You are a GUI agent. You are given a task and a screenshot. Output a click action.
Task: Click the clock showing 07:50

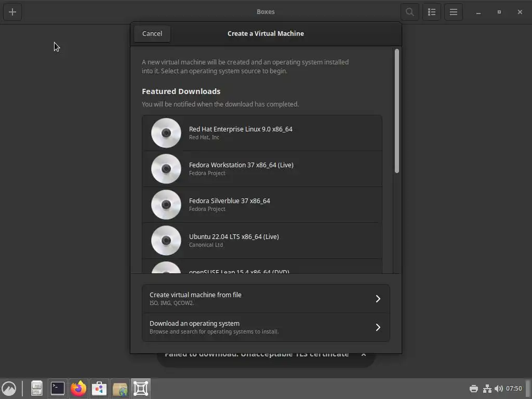click(x=514, y=389)
